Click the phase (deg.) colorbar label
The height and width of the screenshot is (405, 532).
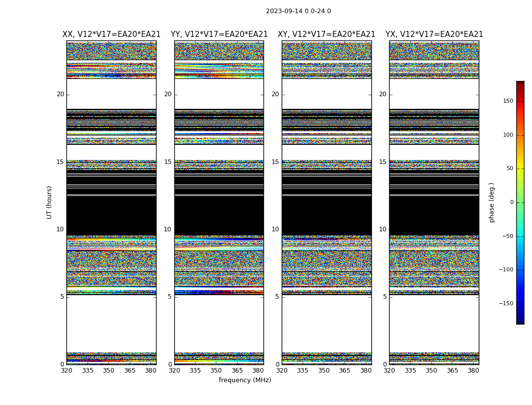click(491, 202)
